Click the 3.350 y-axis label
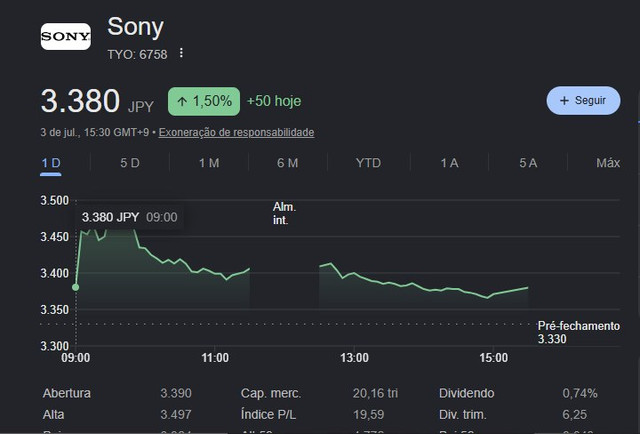 pos(55,309)
